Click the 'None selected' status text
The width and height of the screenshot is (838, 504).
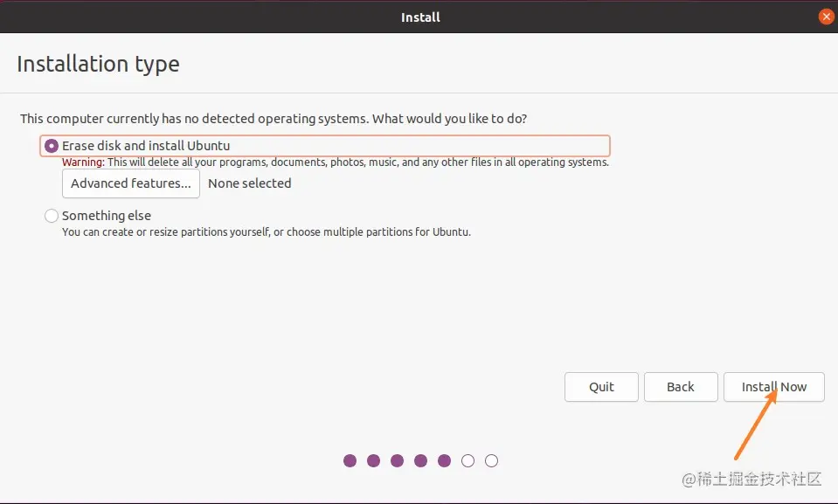tap(250, 183)
